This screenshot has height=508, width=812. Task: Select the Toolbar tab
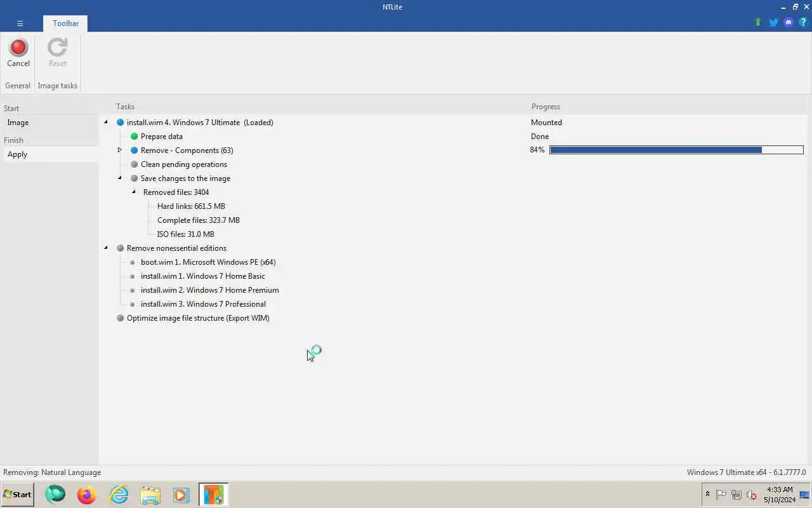point(65,23)
